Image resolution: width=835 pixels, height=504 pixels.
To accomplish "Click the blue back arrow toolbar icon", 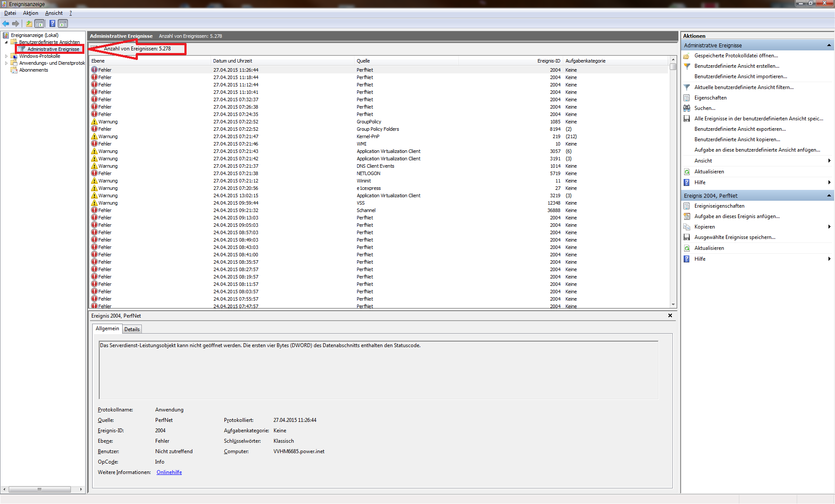I will click(x=6, y=23).
